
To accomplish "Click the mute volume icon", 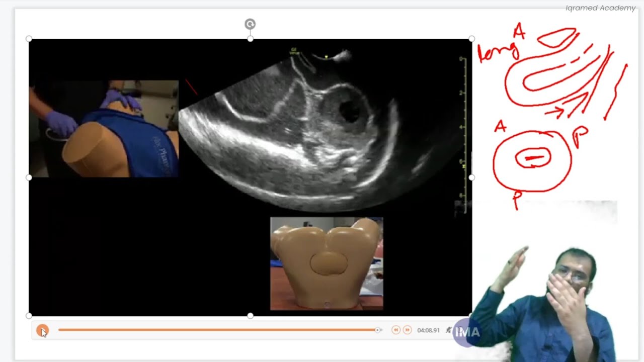I will (x=449, y=330).
